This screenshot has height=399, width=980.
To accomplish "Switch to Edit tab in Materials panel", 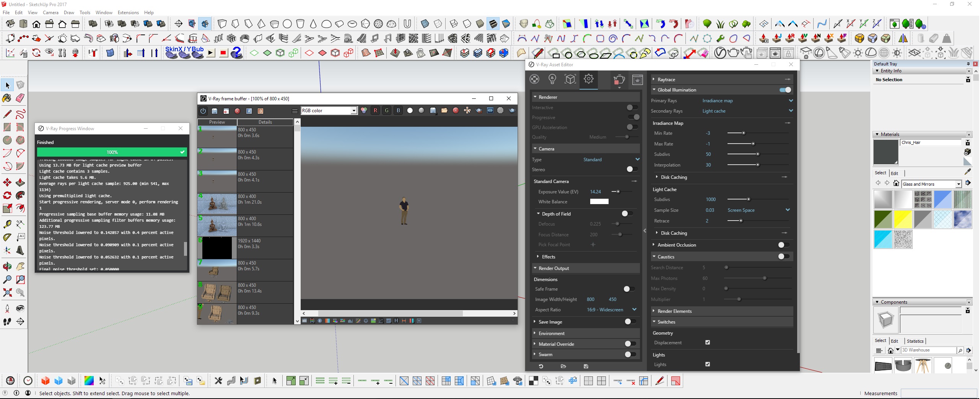I will (x=894, y=173).
